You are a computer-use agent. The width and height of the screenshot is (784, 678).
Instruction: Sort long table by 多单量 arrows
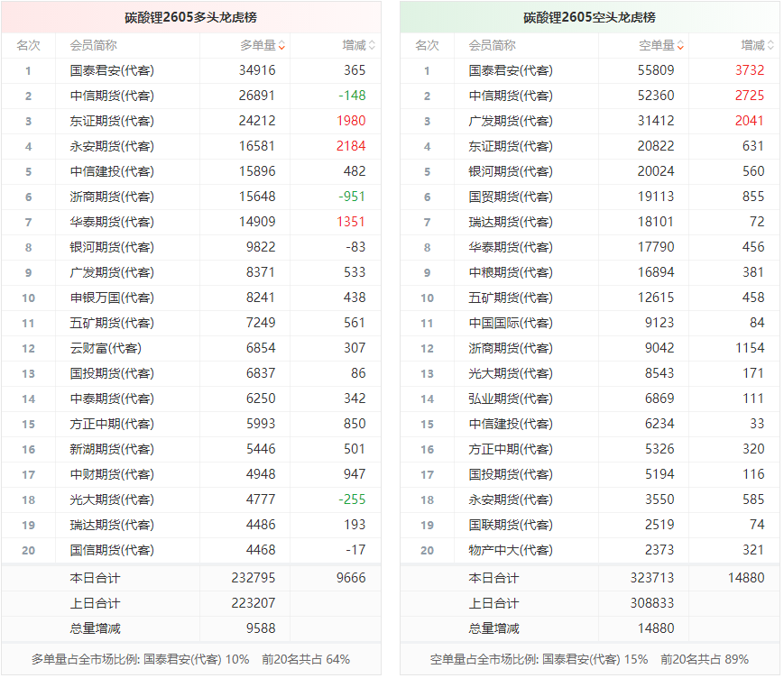[x=282, y=46]
